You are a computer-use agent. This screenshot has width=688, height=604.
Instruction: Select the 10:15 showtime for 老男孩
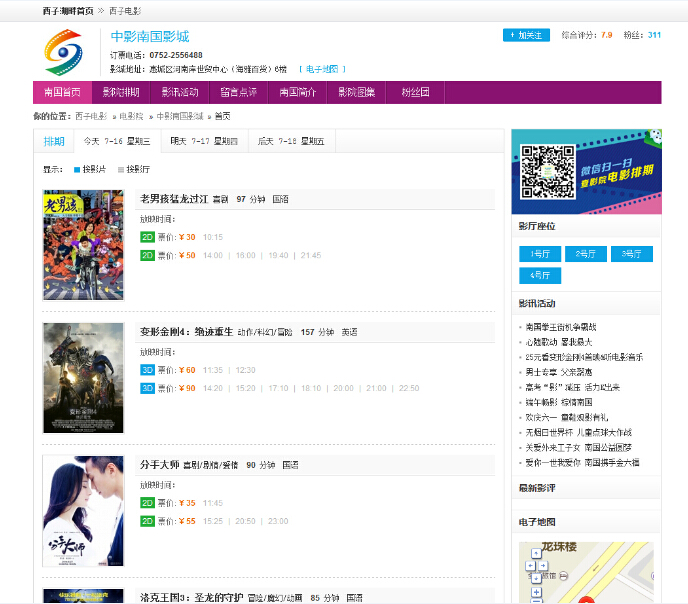pyautogui.click(x=213, y=237)
